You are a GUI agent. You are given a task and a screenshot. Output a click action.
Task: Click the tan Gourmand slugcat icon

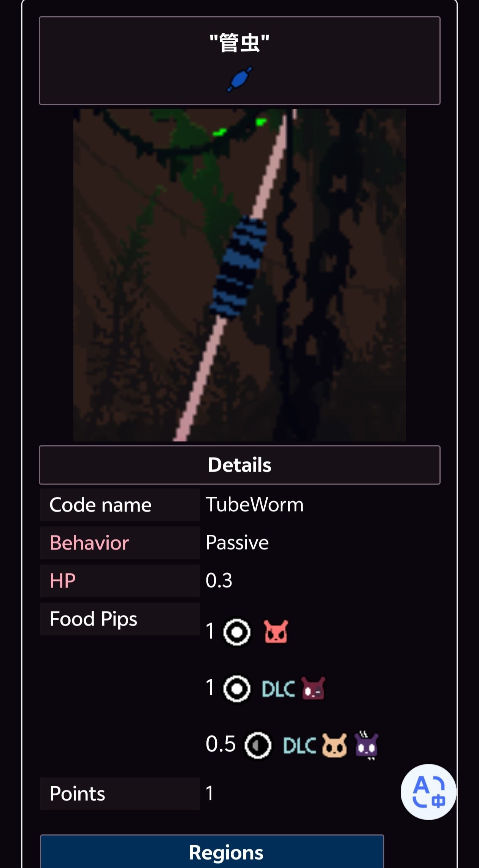(x=335, y=745)
